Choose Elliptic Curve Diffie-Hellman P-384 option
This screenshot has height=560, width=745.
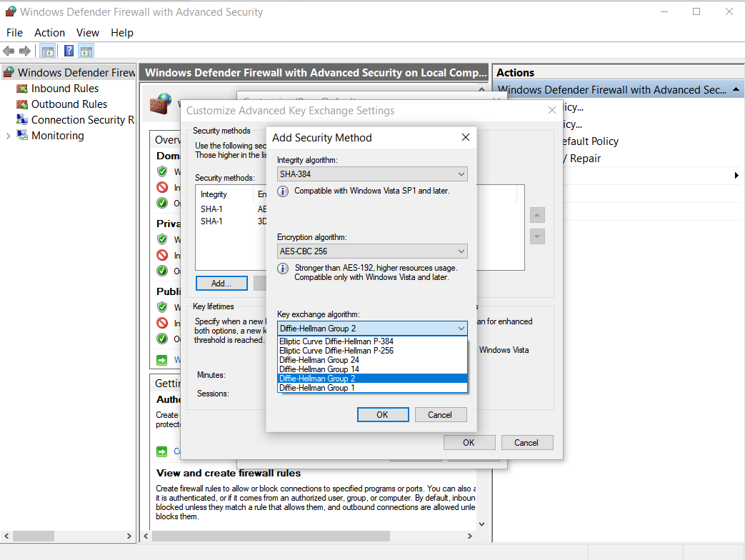click(372, 341)
